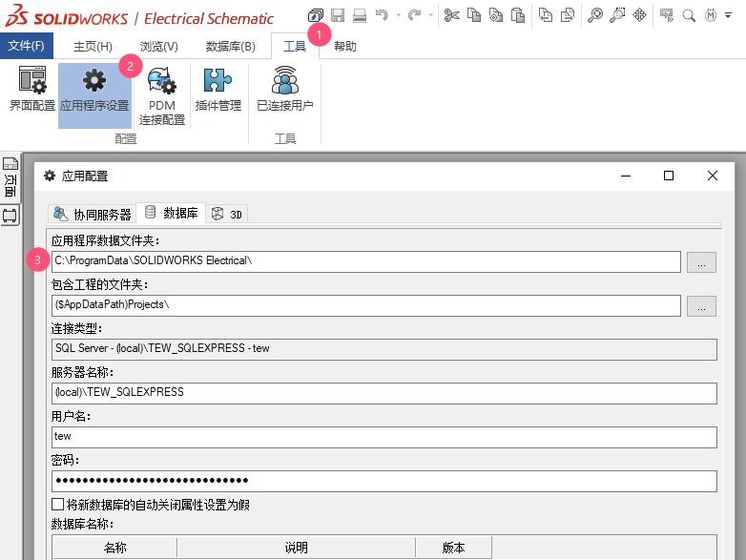Click the scissors cut icon in the toolbar
Screen dimensions: 746x560
451,15
